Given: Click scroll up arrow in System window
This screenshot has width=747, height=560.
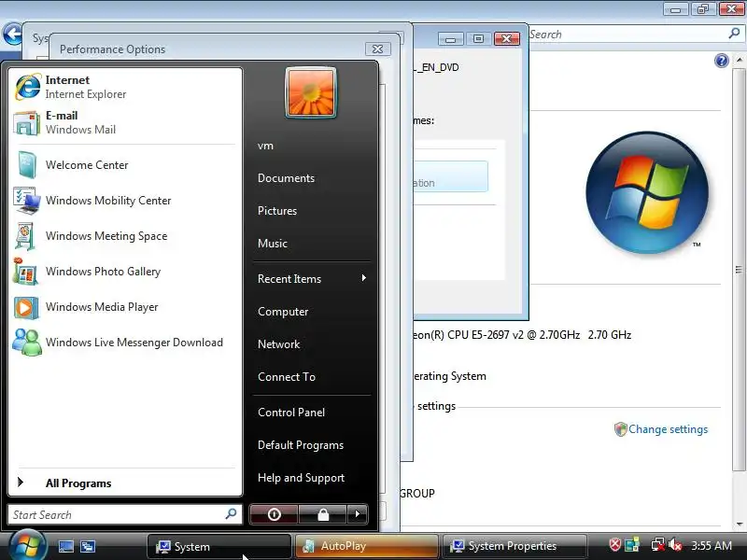Looking at the screenshot, I should [739, 60].
